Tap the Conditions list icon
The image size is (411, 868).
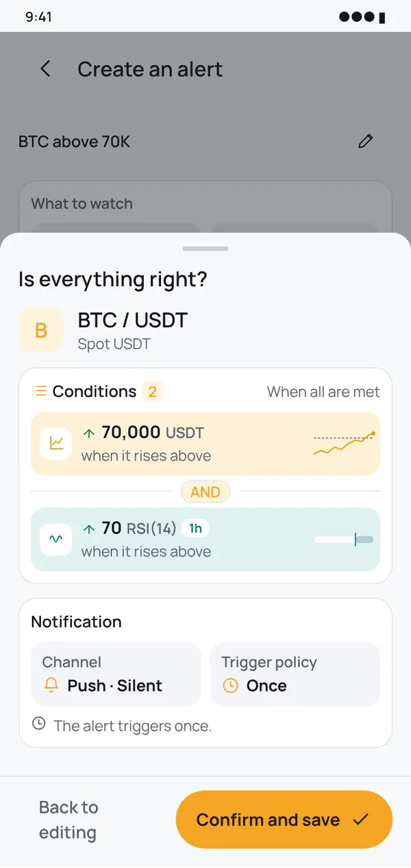click(39, 392)
